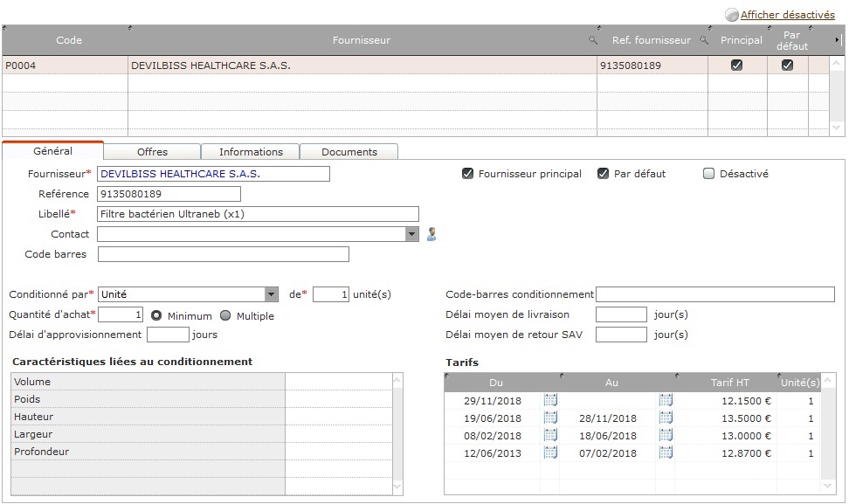849x504 pixels.
Task: Click Référence input field
Action: [x=169, y=194]
